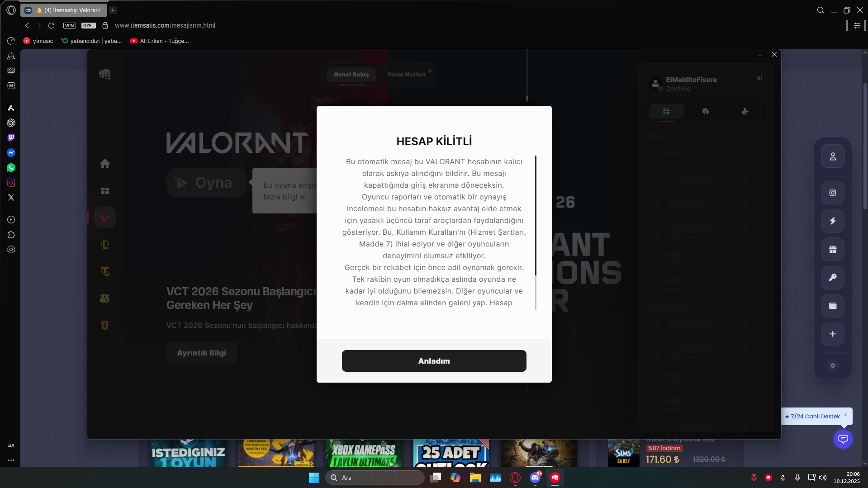The image size is (868, 488).
Task: Click the Oyna play button
Action: (207, 183)
